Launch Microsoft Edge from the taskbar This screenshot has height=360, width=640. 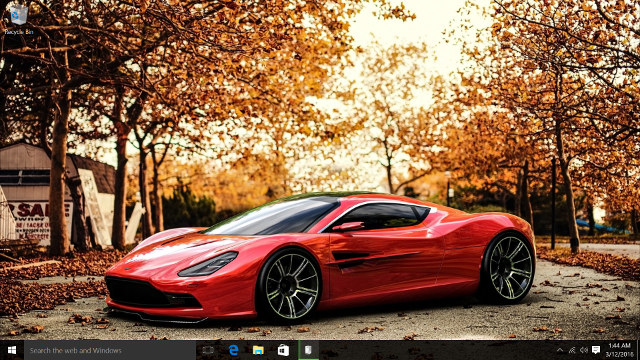(233, 350)
